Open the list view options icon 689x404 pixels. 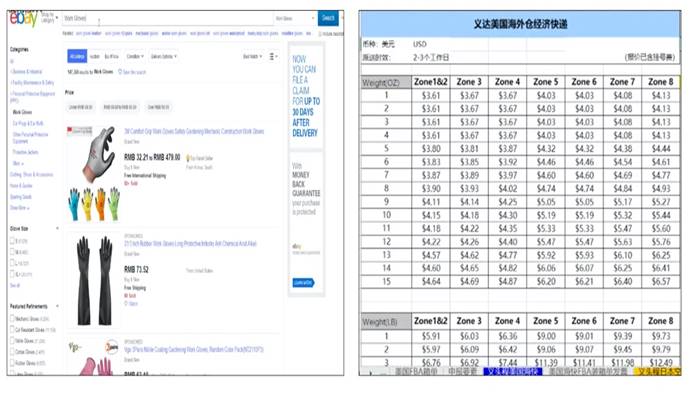click(x=273, y=56)
